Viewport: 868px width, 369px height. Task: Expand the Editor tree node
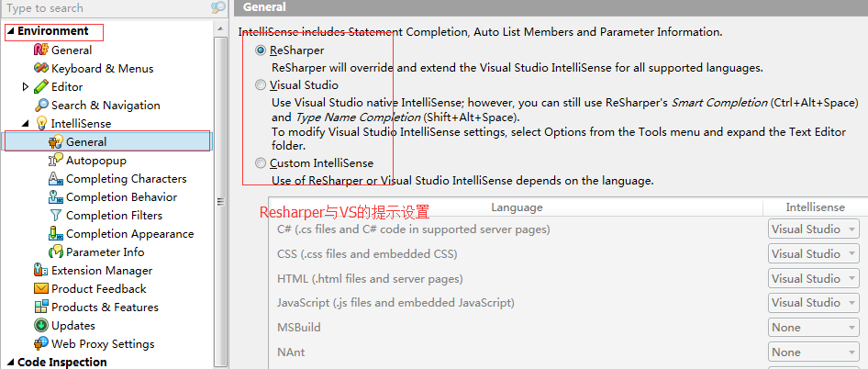25,86
